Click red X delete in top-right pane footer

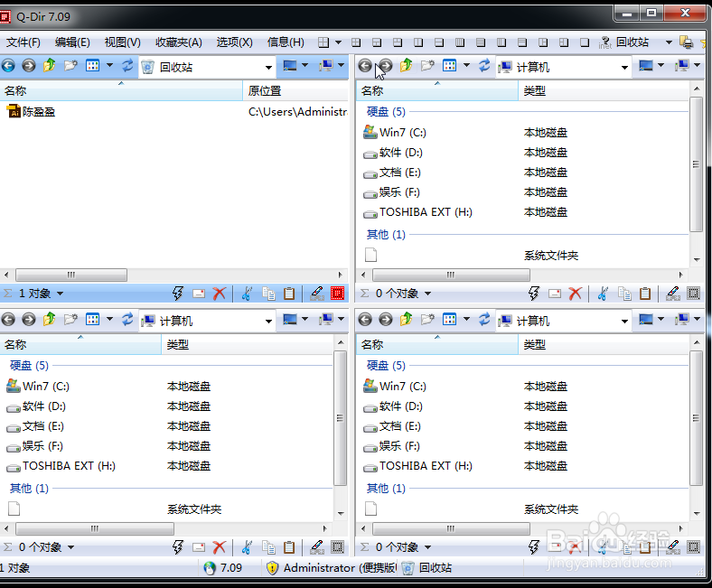(x=576, y=294)
